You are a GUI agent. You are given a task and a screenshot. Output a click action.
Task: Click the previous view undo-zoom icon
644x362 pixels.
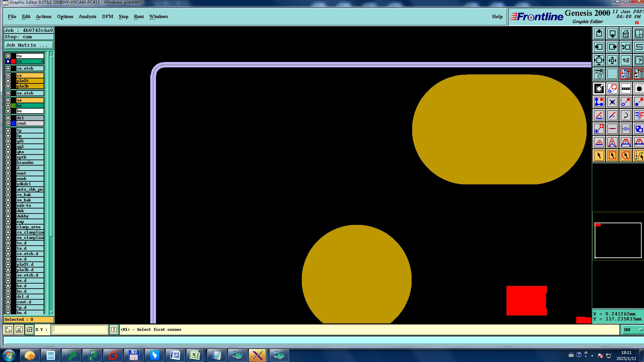(x=626, y=47)
